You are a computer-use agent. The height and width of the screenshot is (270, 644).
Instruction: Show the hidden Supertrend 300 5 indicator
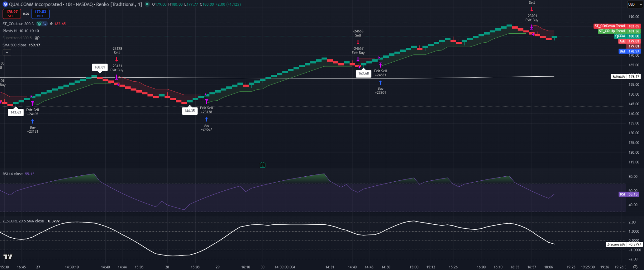37,38
